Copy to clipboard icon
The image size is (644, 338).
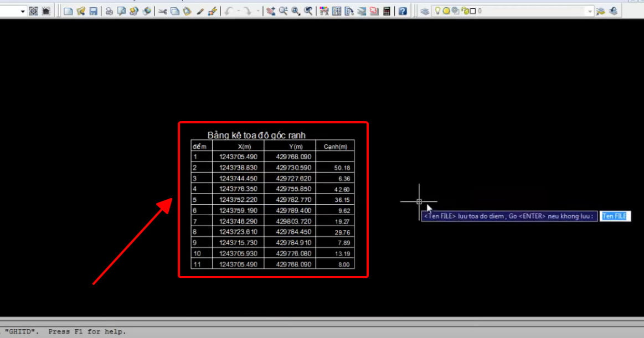click(175, 11)
